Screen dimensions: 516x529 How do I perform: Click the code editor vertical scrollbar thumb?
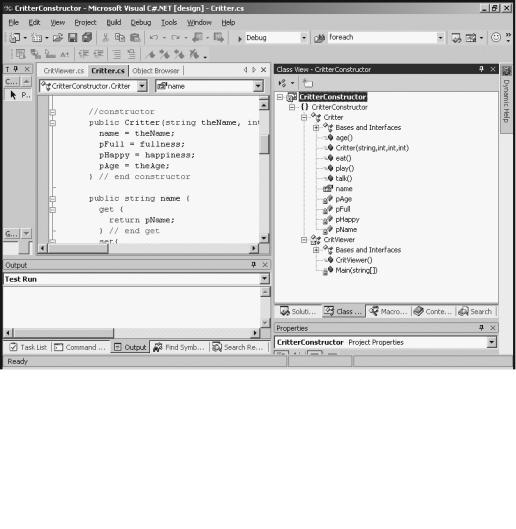265,144
